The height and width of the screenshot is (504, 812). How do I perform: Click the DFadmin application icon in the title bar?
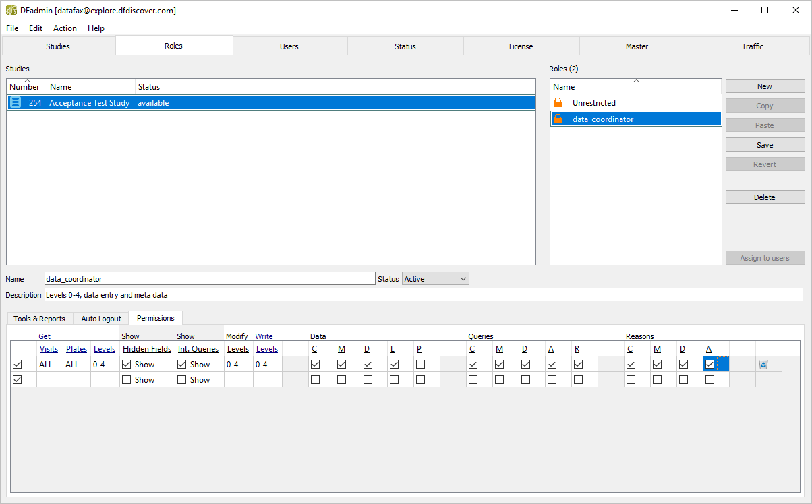(x=11, y=10)
